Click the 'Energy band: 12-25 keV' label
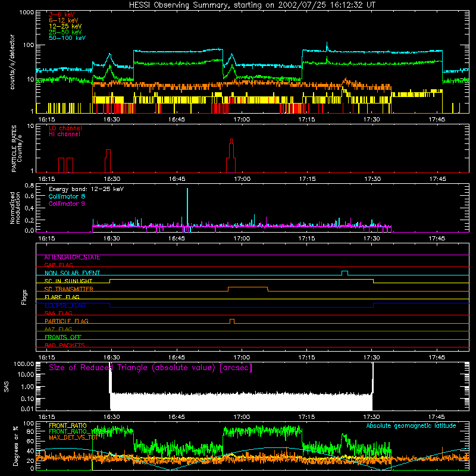This screenshot has width=476, height=476. [86, 189]
